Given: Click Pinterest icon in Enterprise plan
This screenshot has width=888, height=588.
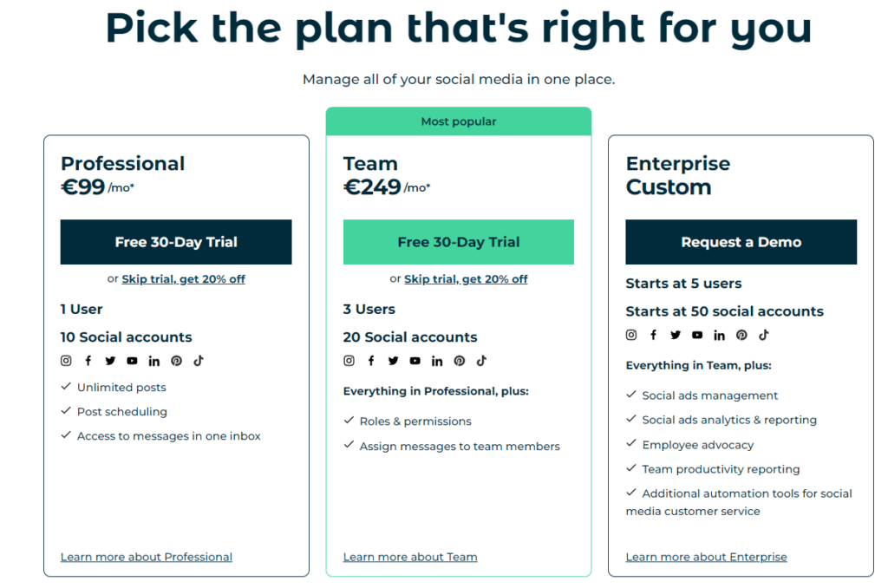Looking at the screenshot, I should point(741,335).
